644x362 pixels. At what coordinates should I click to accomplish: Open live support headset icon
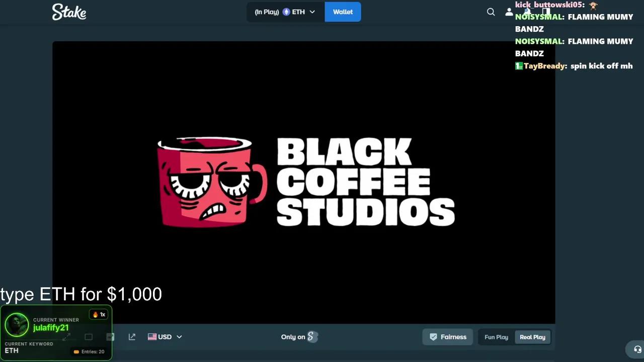pos(637,349)
